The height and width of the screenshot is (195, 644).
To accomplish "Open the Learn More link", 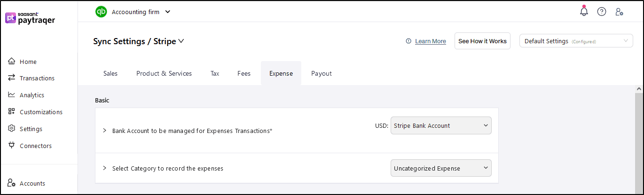I will 430,41.
